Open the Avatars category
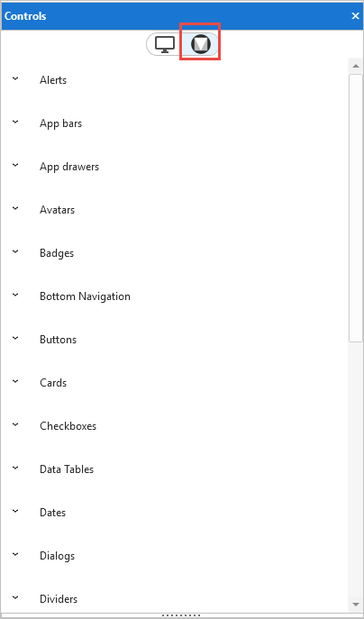This screenshot has width=364, height=619. pos(58,210)
